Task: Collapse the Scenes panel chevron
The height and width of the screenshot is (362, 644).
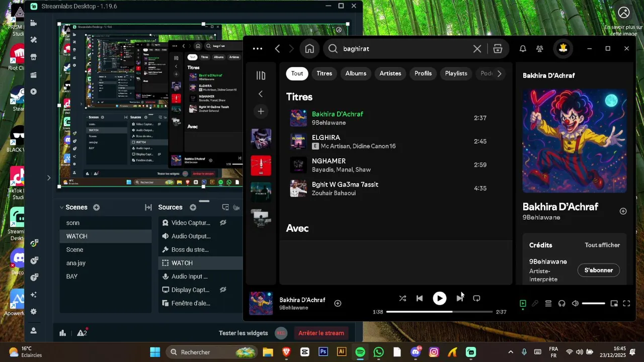Action: (x=61, y=207)
